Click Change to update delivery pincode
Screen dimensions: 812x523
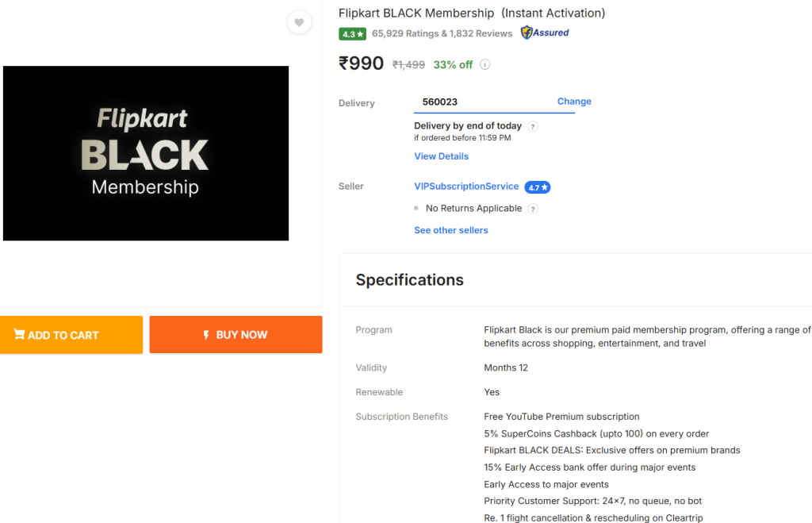click(x=573, y=101)
